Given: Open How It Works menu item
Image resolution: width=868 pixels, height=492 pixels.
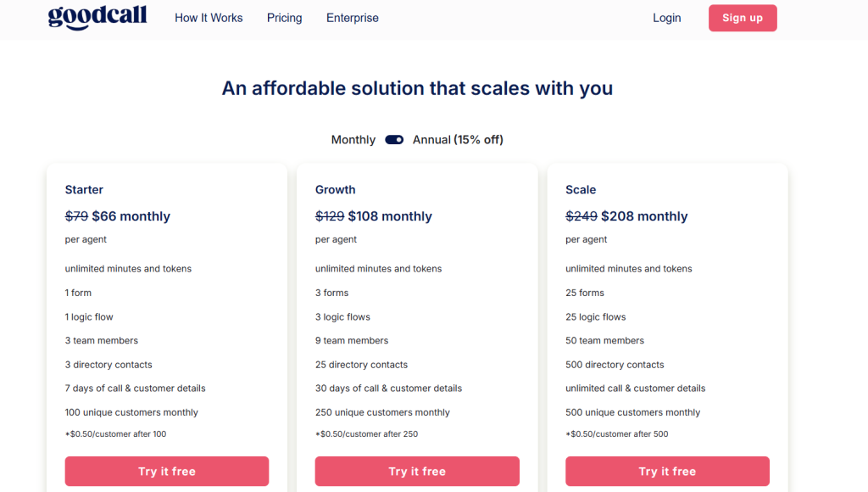Looking at the screenshot, I should click(209, 18).
